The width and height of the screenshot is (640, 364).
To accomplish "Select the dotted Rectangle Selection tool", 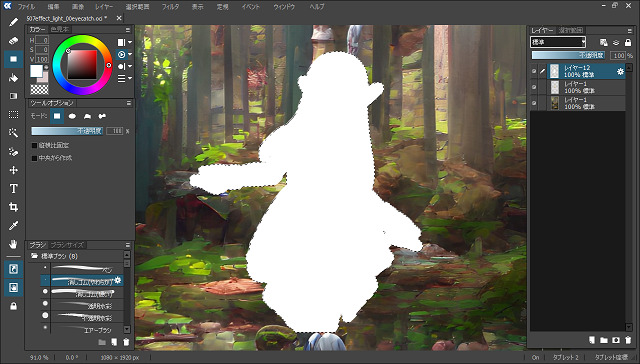I will click(13, 115).
